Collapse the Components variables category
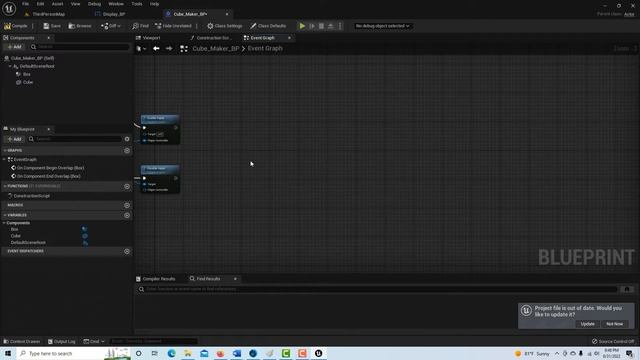 click(4, 223)
